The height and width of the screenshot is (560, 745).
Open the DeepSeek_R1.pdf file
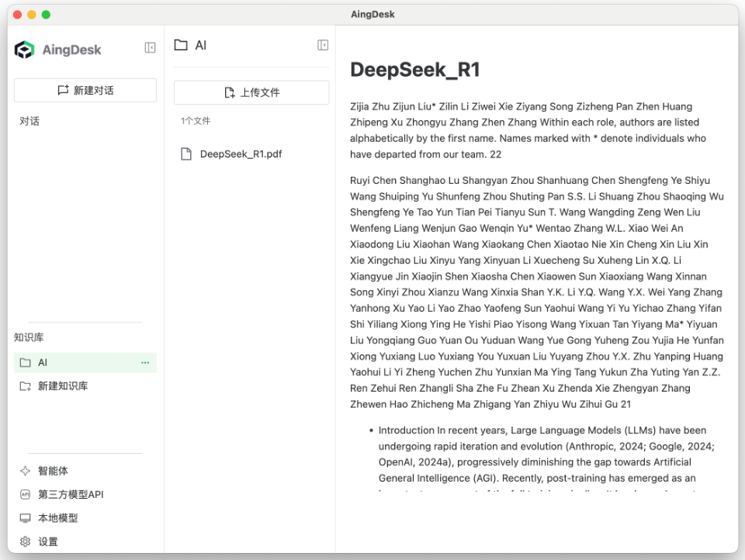click(x=241, y=154)
